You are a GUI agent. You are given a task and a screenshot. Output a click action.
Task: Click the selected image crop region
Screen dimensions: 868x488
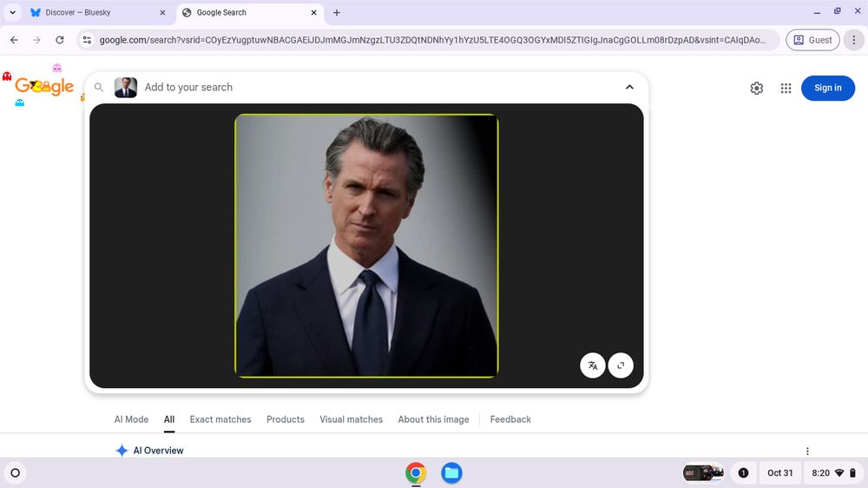[366, 246]
